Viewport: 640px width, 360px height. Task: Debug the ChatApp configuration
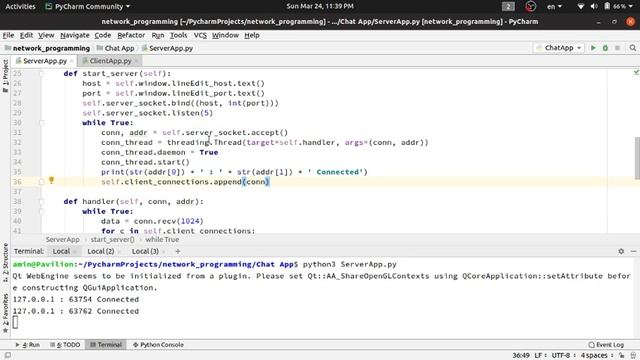tap(605, 48)
